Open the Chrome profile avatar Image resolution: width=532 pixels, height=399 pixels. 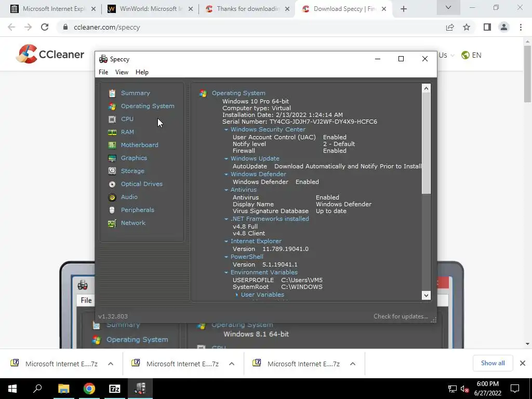click(x=504, y=27)
